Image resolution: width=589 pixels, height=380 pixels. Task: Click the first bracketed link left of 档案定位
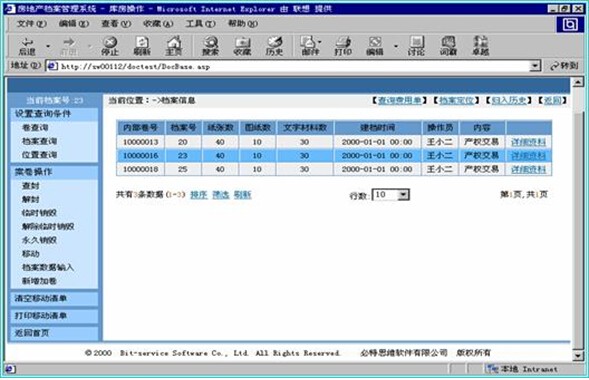pyautogui.click(x=400, y=100)
